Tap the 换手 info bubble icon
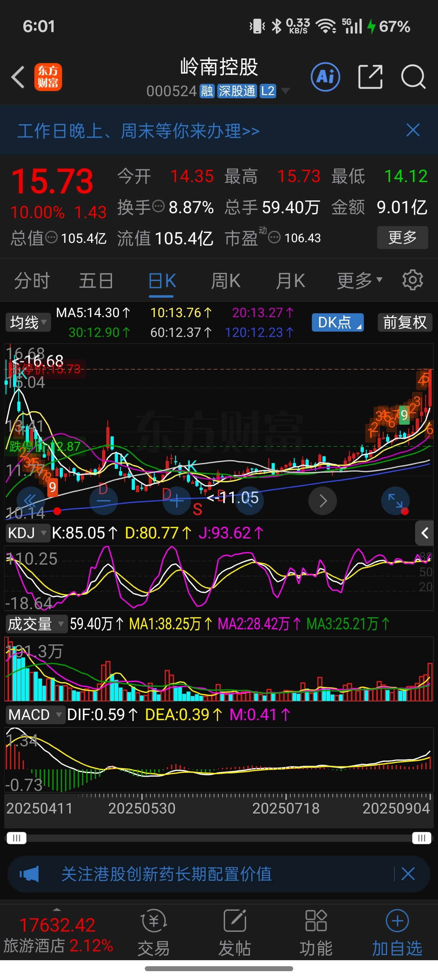Image resolution: width=438 pixels, height=980 pixels. [158, 206]
